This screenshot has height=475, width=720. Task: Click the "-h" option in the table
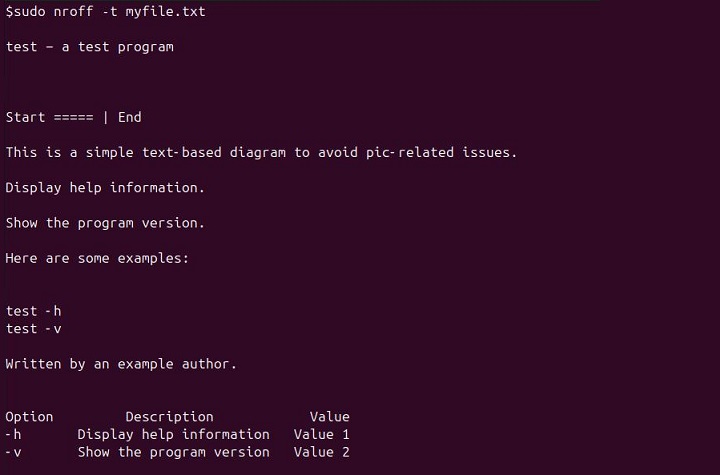pyautogui.click(x=13, y=434)
